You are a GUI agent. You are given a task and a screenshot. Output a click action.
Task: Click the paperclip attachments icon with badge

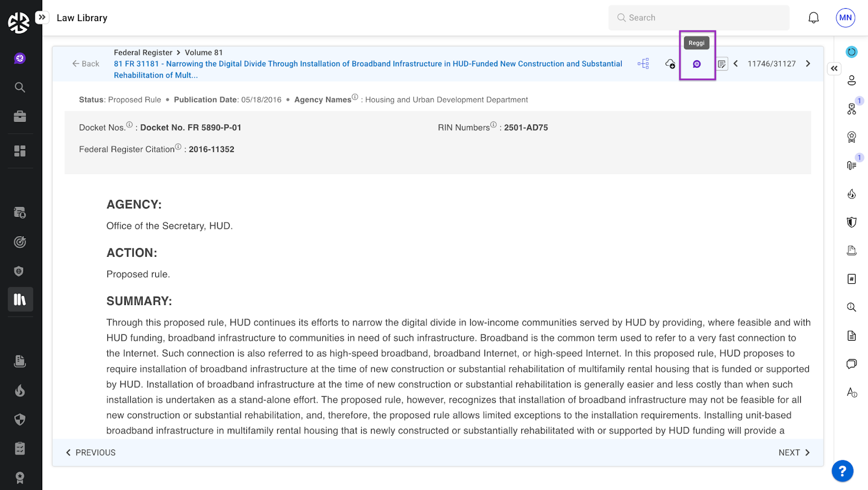coord(851,165)
